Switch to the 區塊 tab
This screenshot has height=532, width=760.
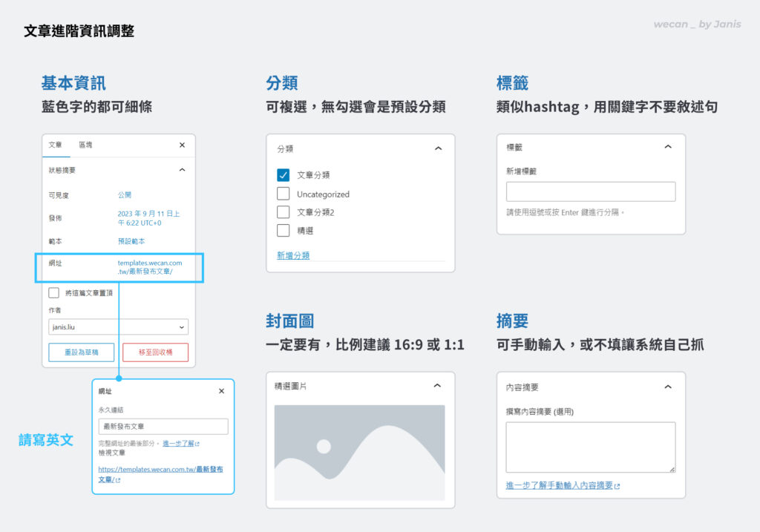coord(86,145)
